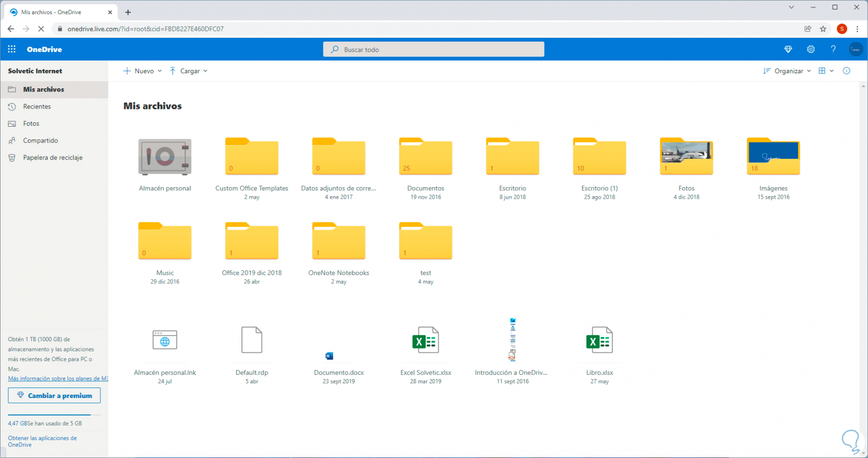Bookmark this page with the star icon
This screenshot has height=458, width=868.
tap(823, 29)
